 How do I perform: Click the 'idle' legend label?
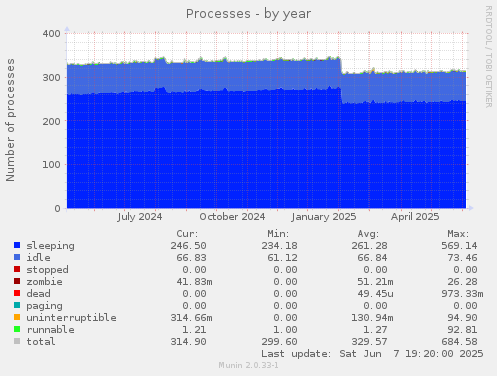pos(38,258)
